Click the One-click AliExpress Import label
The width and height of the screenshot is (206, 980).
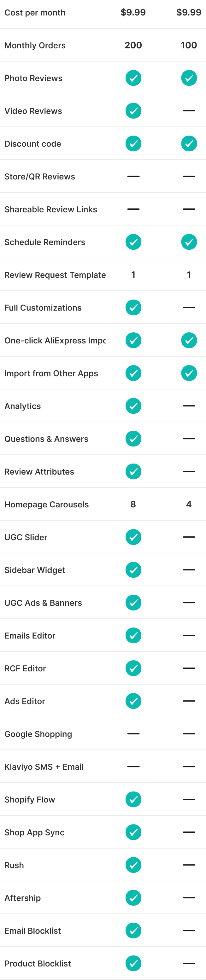[55, 341]
